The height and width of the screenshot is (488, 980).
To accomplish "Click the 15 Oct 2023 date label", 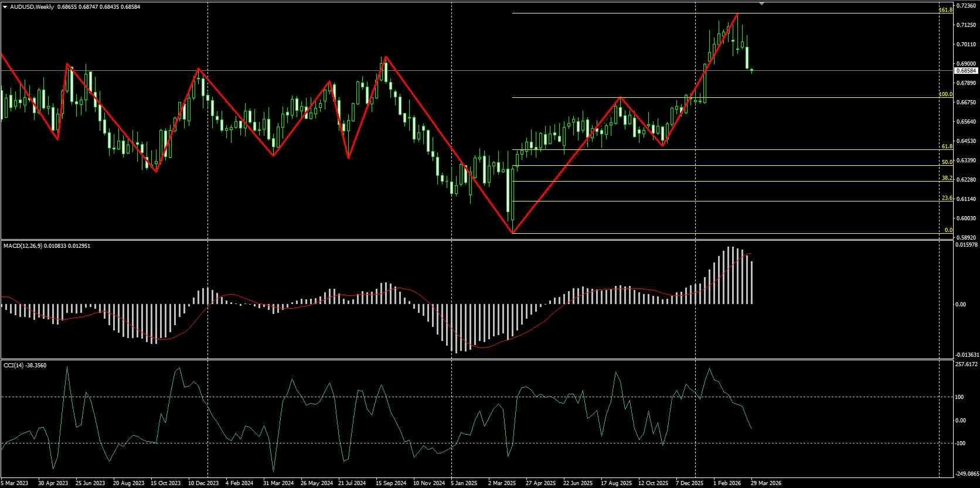I will pyautogui.click(x=166, y=483).
